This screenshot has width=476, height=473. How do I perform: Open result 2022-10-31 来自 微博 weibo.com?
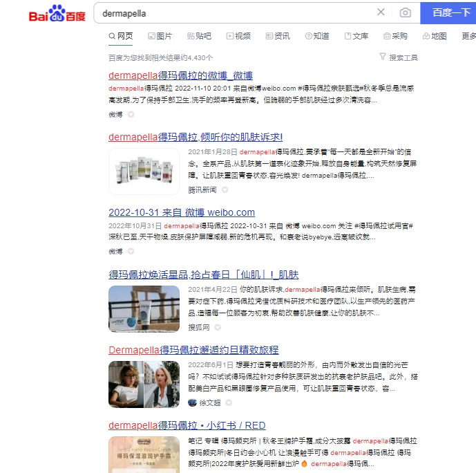(x=182, y=212)
